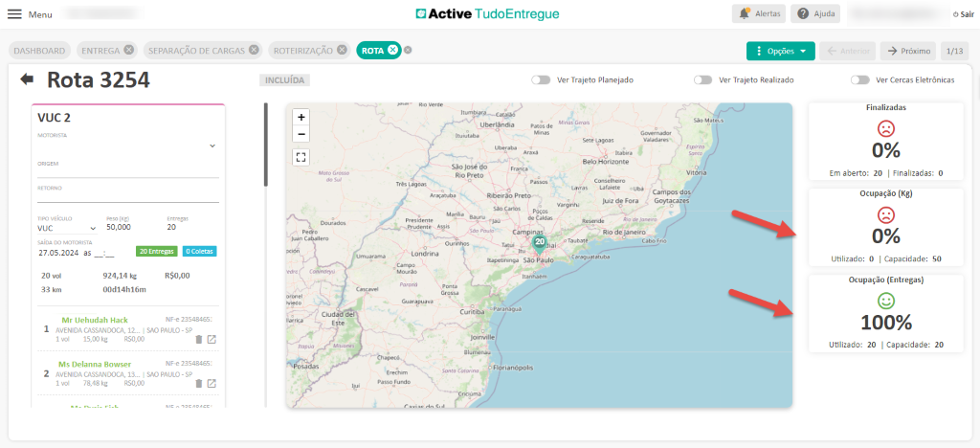Viewport: 980px width, 448px height.
Task: Click the Origem input field
Action: [x=128, y=171]
